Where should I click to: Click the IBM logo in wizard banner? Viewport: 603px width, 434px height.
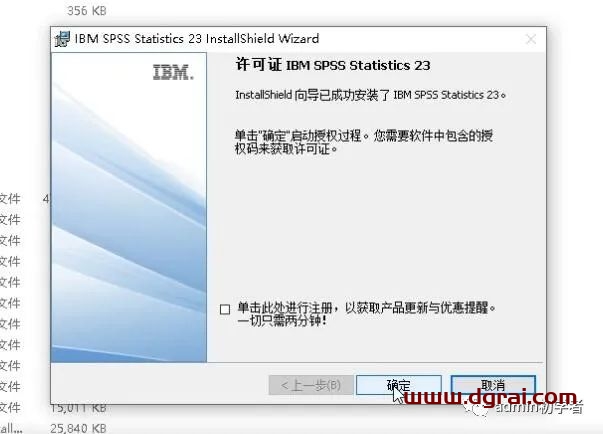coord(173,72)
